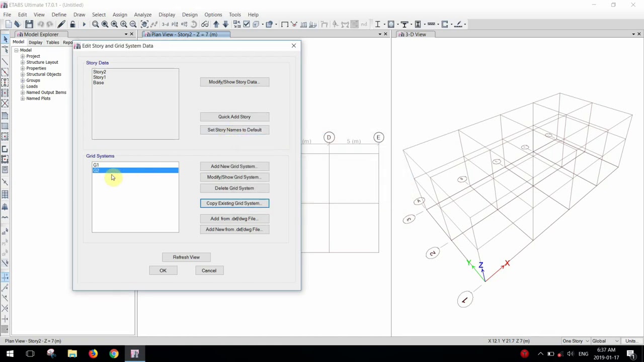Open the Design menu
Viewport: 644px width, 362px height.
point(190,15)
